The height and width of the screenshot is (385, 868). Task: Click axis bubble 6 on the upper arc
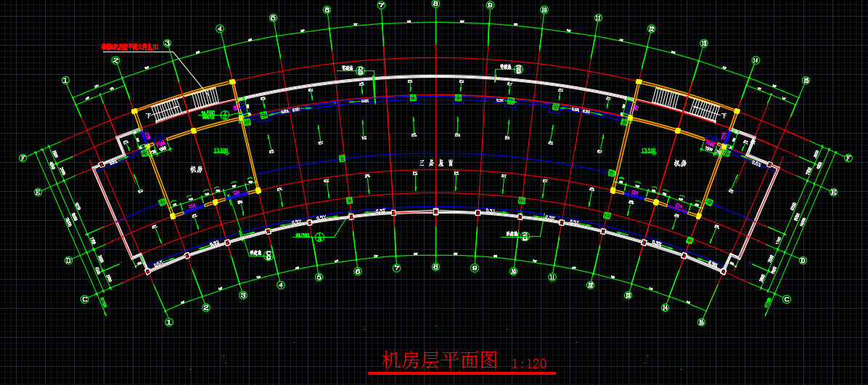[327, 10]
